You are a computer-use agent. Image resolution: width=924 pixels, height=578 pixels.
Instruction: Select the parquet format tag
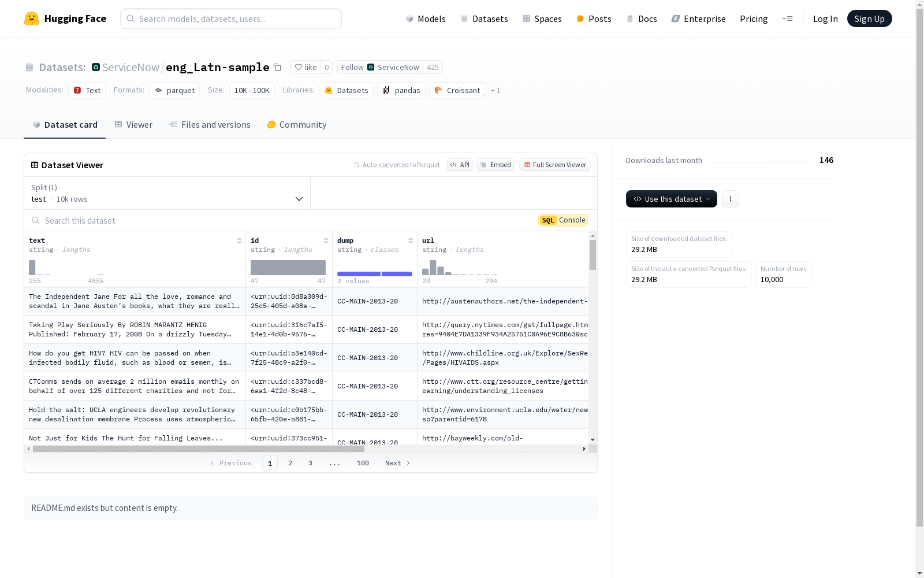(x=174, y=90)
